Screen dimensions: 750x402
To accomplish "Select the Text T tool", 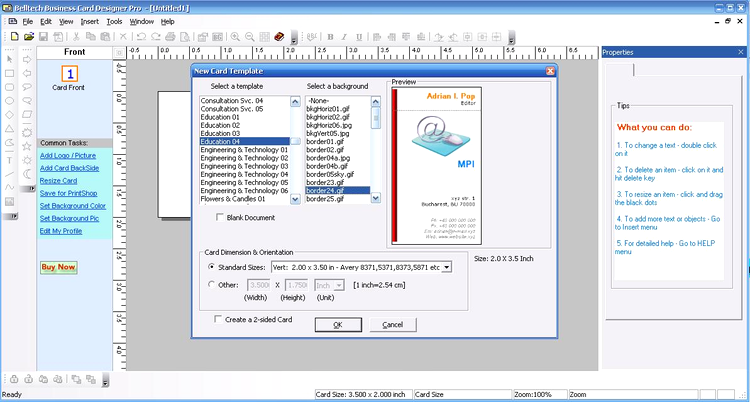I will click(x=9, y=160).
